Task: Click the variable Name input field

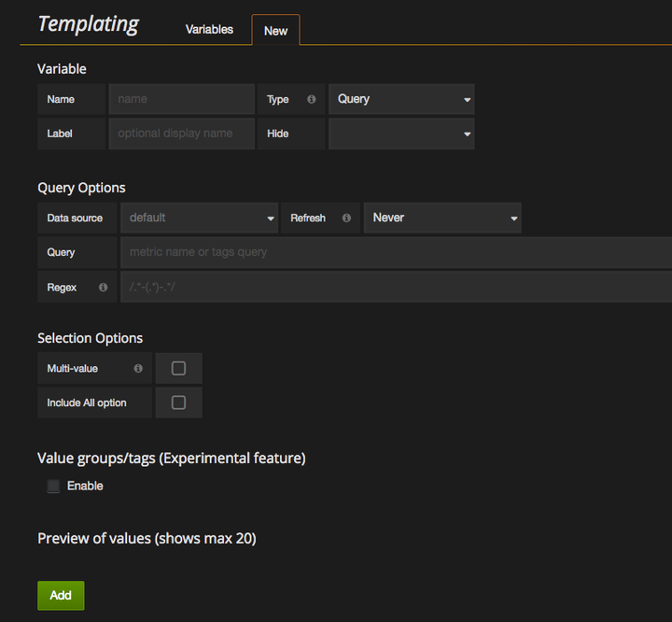Action: pyautogui.click(x=181, y=99)
